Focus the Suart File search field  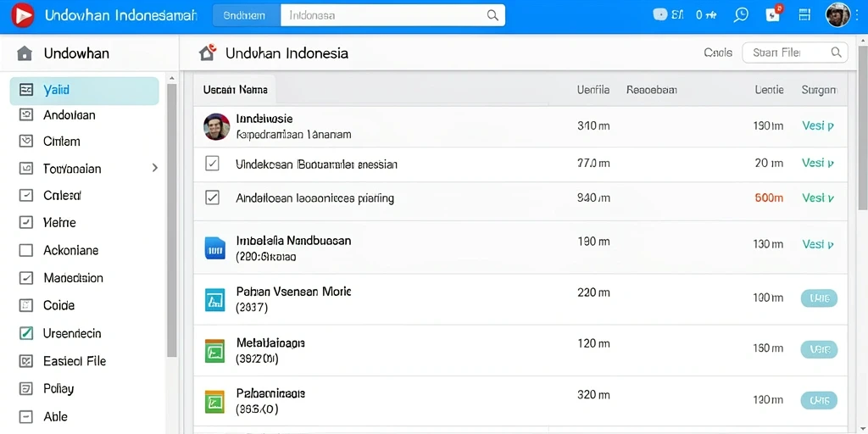tap(794, 53)
